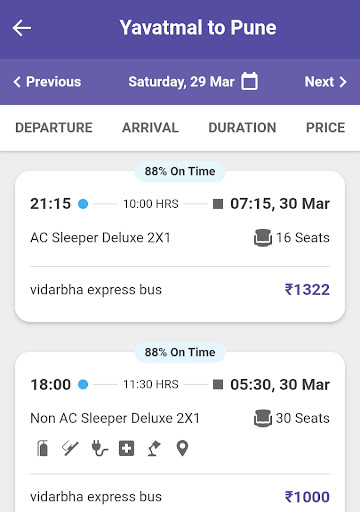Select the Saturday, 29 Mar date
Viewport: 360px width, 512px height.
pyautogui.click(x=181, y=82)
